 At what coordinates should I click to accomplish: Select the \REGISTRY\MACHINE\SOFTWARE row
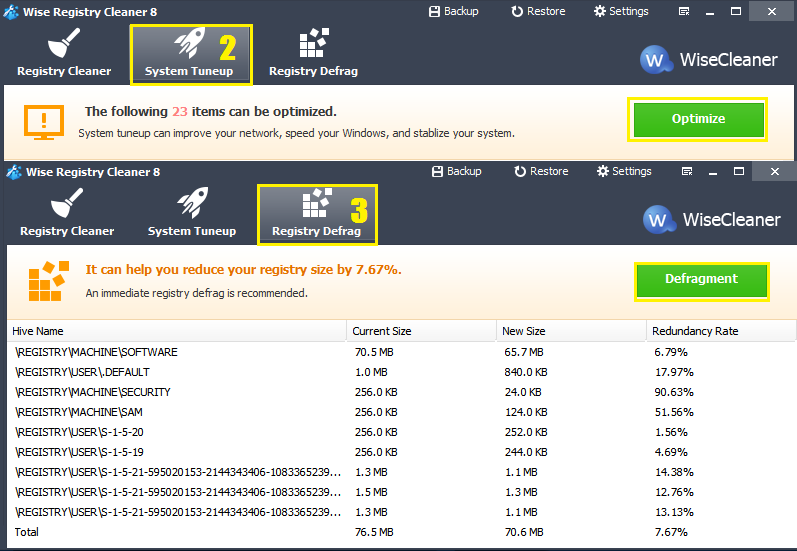pos(402,352)
